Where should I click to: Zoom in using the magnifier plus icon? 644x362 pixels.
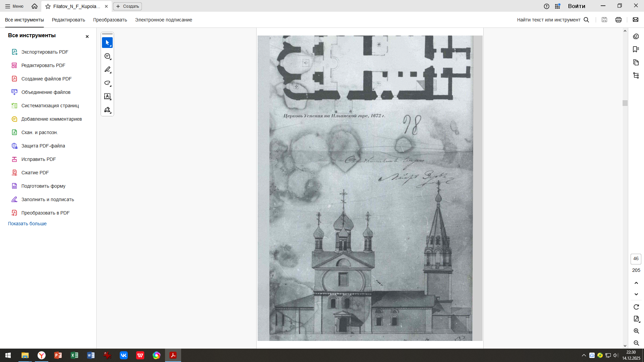pos(636,331)
